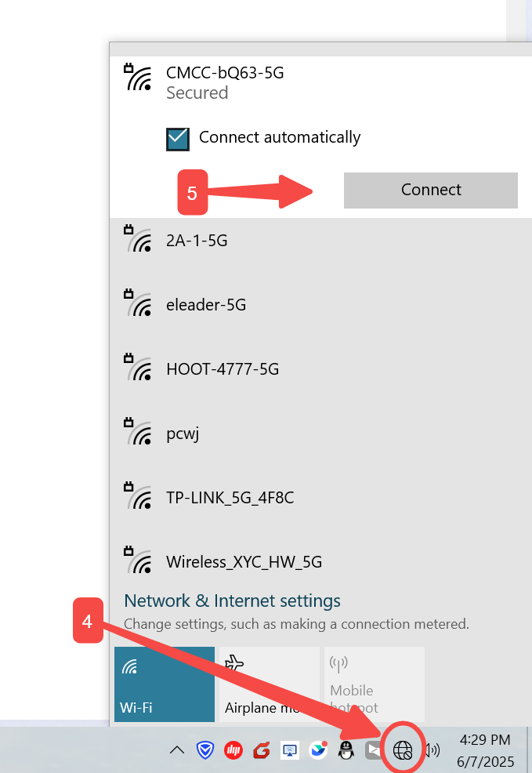Viewport: 532px width, 773px height.
Task: Toggle the Wi-Fi quick action tile
Action: tap(165, 684)
